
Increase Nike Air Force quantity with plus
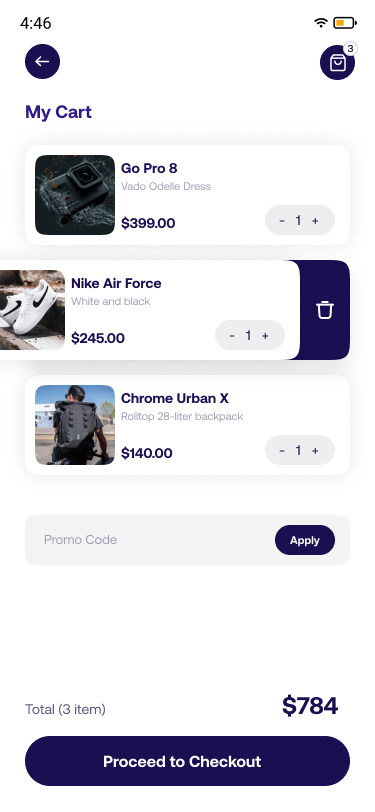coord(265,336)
